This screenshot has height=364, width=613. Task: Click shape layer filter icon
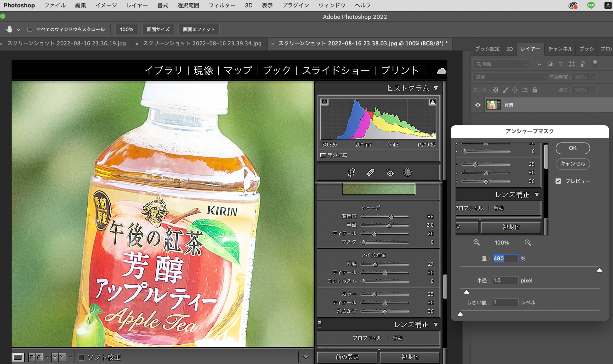572,64
